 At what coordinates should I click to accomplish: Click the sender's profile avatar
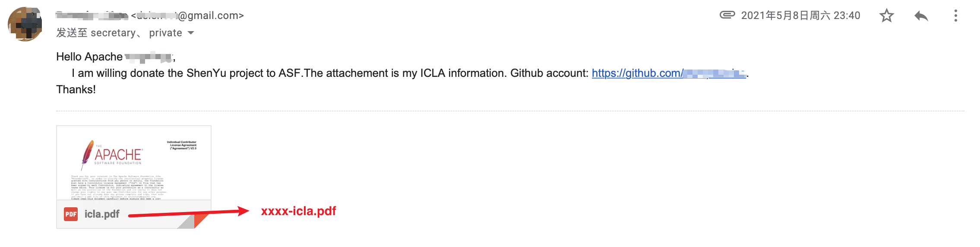pos(25,24)
